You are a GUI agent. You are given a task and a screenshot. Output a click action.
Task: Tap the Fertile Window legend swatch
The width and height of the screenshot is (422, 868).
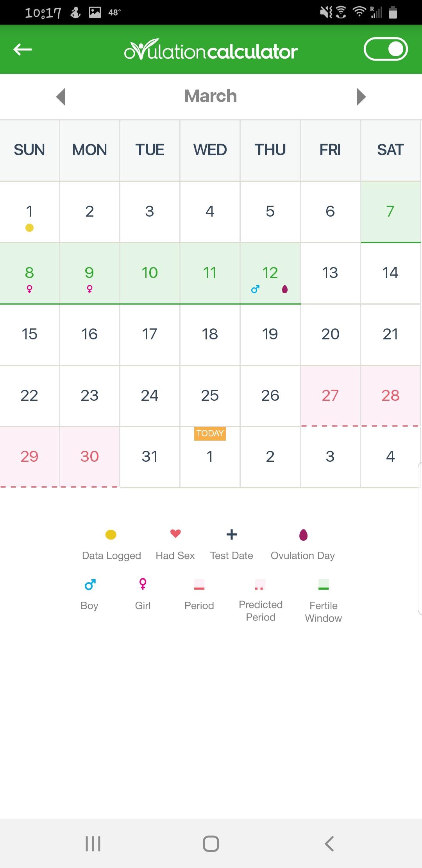(324, 585)
